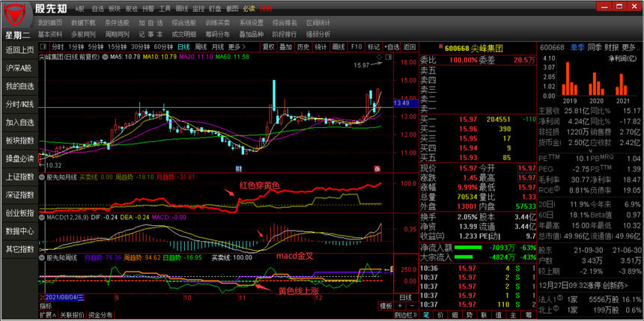Select the 联 tab in bottom strip
The height and width of the screenshot is (321, 644).
(x=484, y=315)
